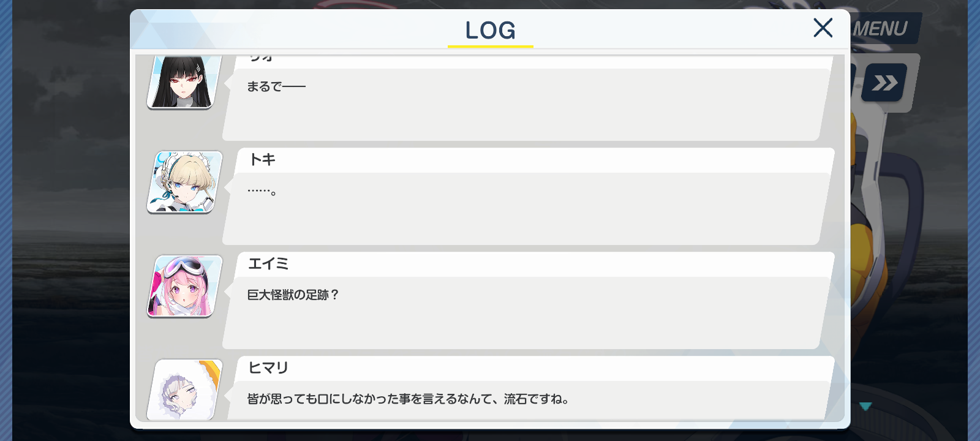Click Toki's ……。 dialogue entry
This screenshot has height=441, width=980.
pyautogui.click(x=527, y=208)
